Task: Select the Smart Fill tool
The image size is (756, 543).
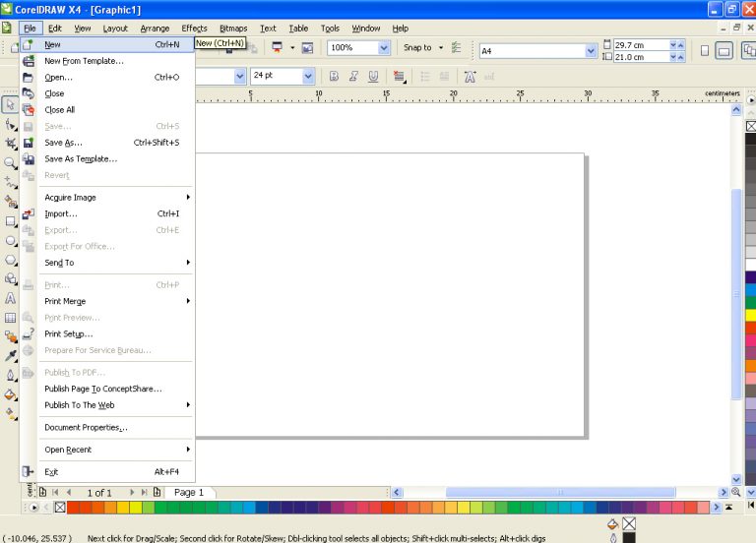Action: 10,202
